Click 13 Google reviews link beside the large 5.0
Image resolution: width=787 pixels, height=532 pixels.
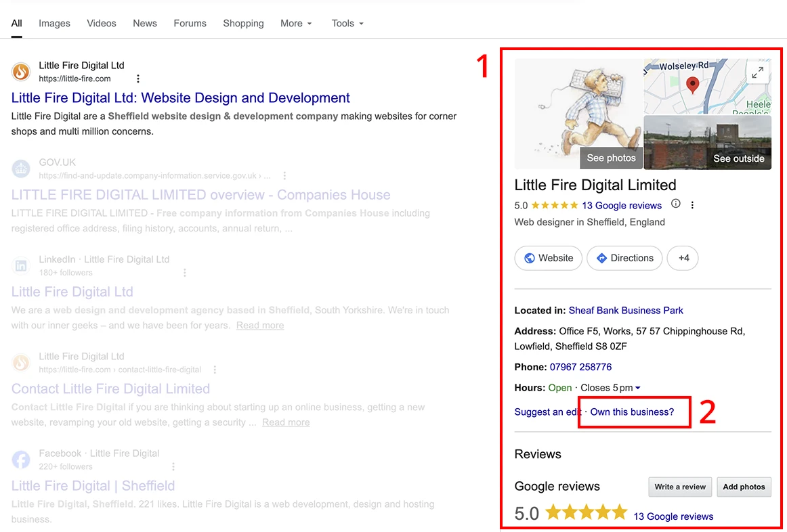[x=673, y=516]
